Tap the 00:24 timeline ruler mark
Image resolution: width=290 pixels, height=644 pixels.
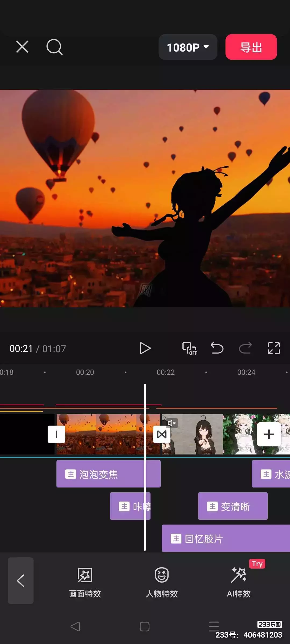pos(246,372)
